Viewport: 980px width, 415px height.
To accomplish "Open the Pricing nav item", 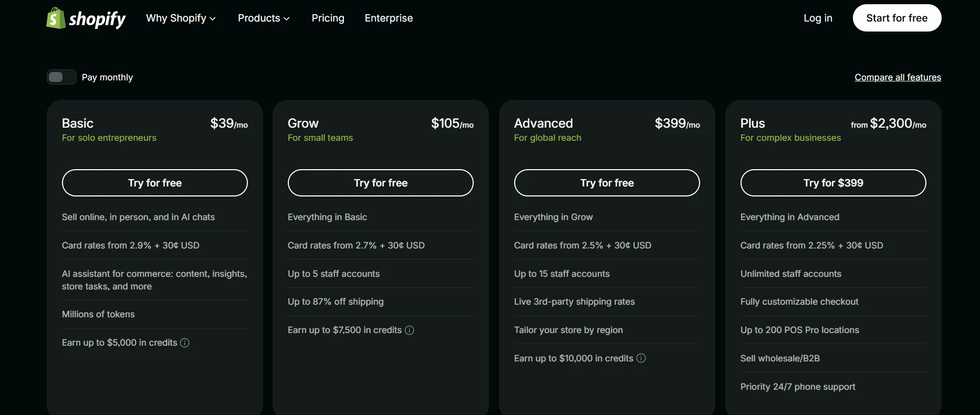I will point(328,18).
